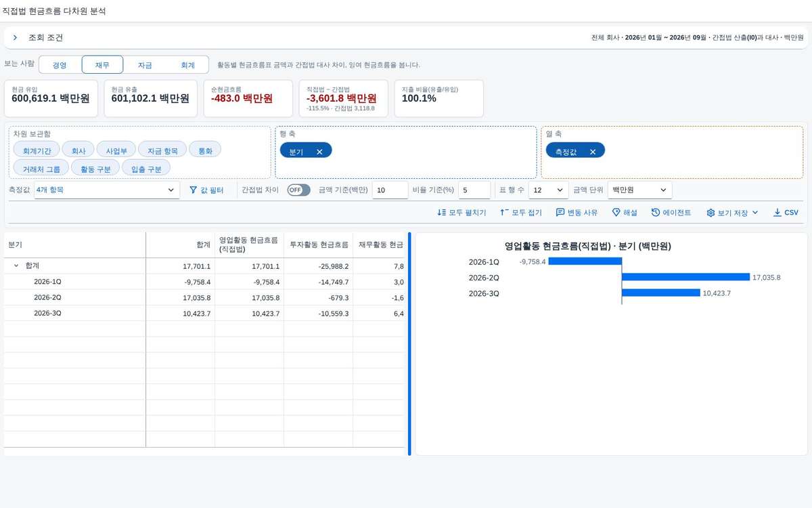Select the 자금 항목 dimension chip
The image size is (812, 508).
click(x=162, y=150)
